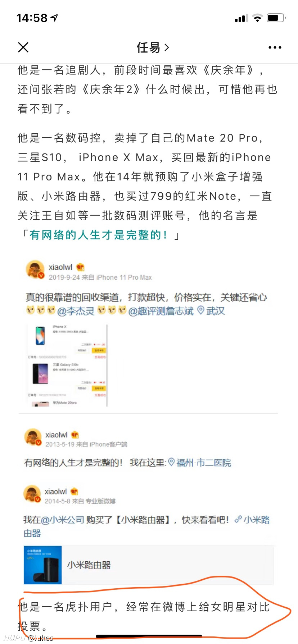Screen dimensions: 298x644
Task: Tap the 小米路由器 product card
Action: pyautogui.click(x=149, y=565)
